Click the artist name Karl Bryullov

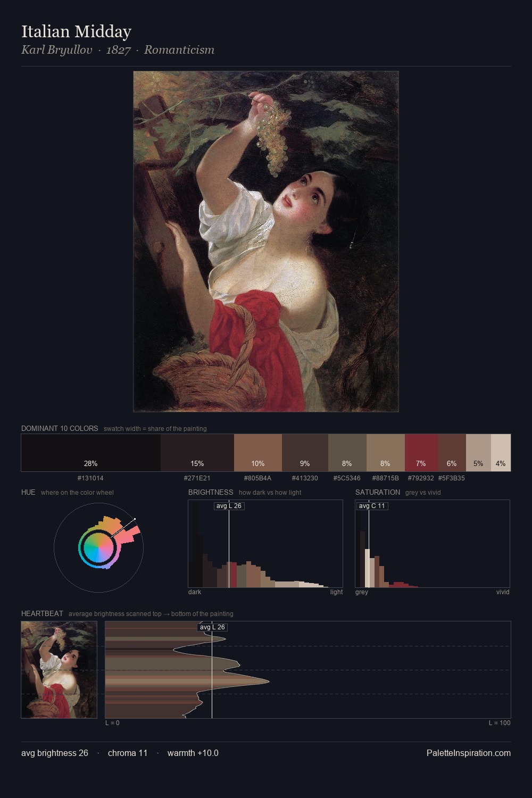point(57,50)
